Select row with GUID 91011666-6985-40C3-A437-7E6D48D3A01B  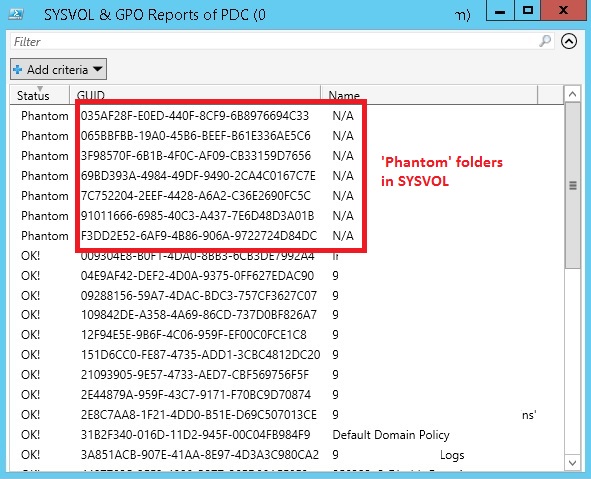tap(286, 216)
